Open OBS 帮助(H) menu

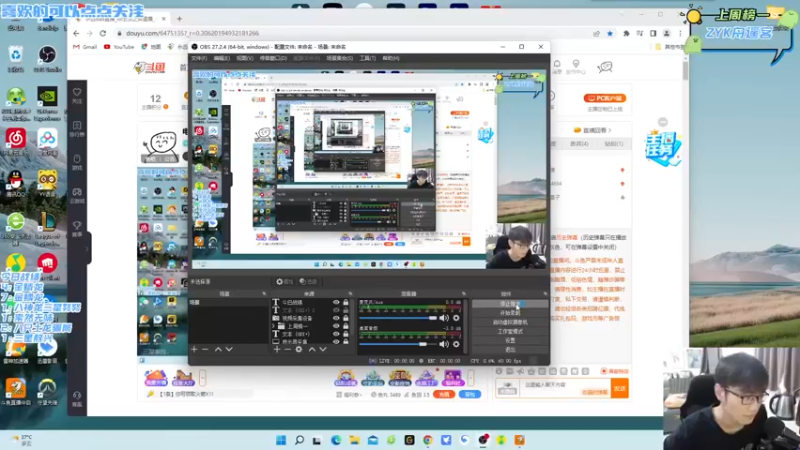pos(391,58)
